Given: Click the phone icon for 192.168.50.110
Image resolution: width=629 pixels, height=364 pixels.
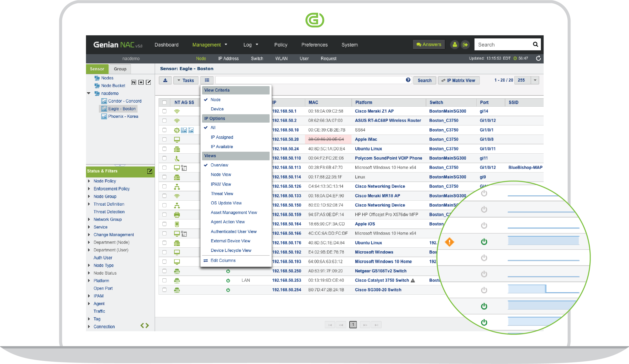Looking at the screenshot, I should [177, 158].
